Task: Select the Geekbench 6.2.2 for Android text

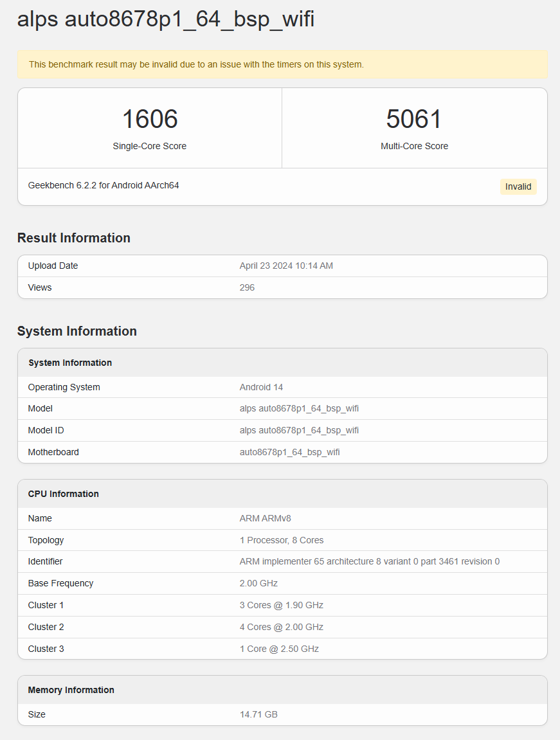Action: (x=104, y=185)
